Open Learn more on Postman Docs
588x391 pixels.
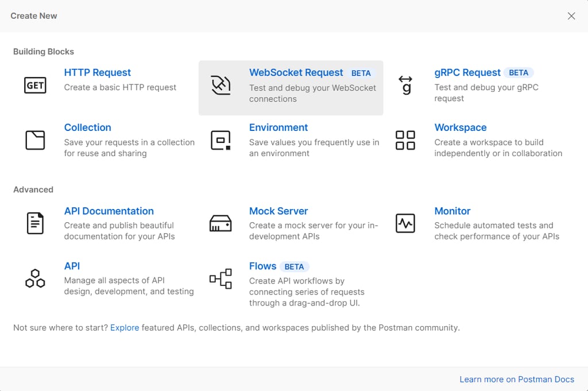[517, 380]
